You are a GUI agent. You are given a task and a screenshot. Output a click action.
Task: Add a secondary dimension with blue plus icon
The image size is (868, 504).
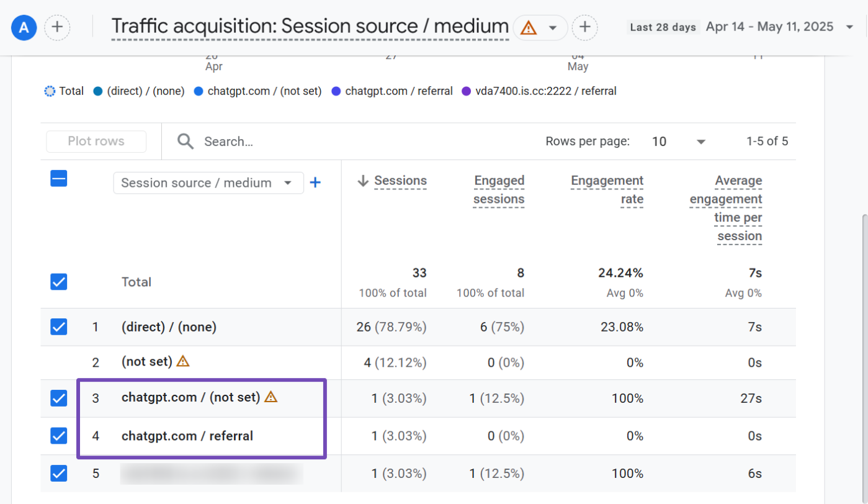[x=315, y=182]
